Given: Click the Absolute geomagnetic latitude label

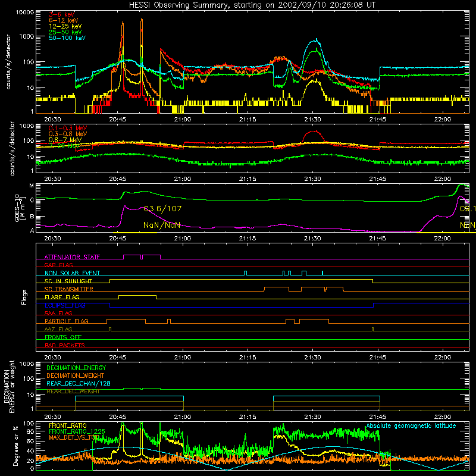Looking at the screenshot, I should 411,426.
